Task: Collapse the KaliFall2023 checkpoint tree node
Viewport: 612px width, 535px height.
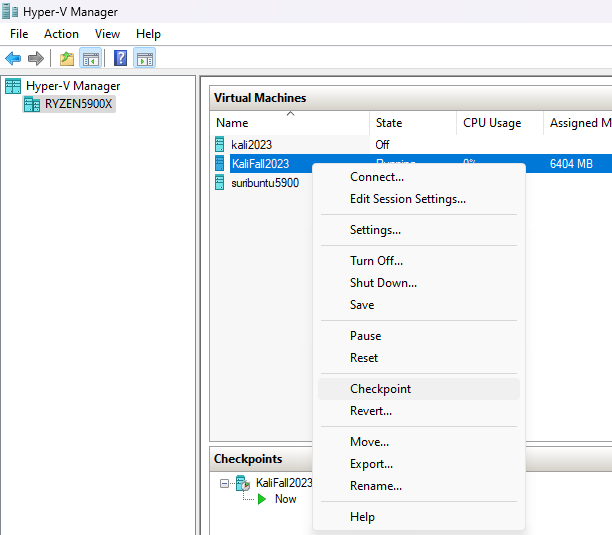Action: pos(224,484)
